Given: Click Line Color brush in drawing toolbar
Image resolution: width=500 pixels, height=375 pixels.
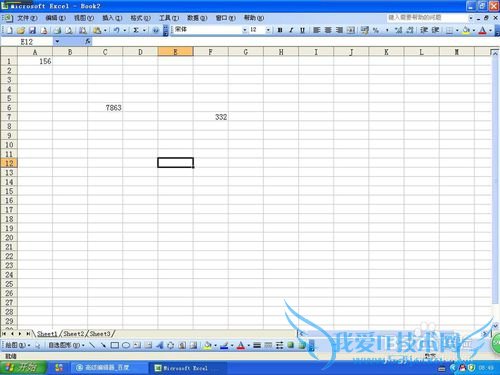Looking at the screenshot, I should pos(224,345).
